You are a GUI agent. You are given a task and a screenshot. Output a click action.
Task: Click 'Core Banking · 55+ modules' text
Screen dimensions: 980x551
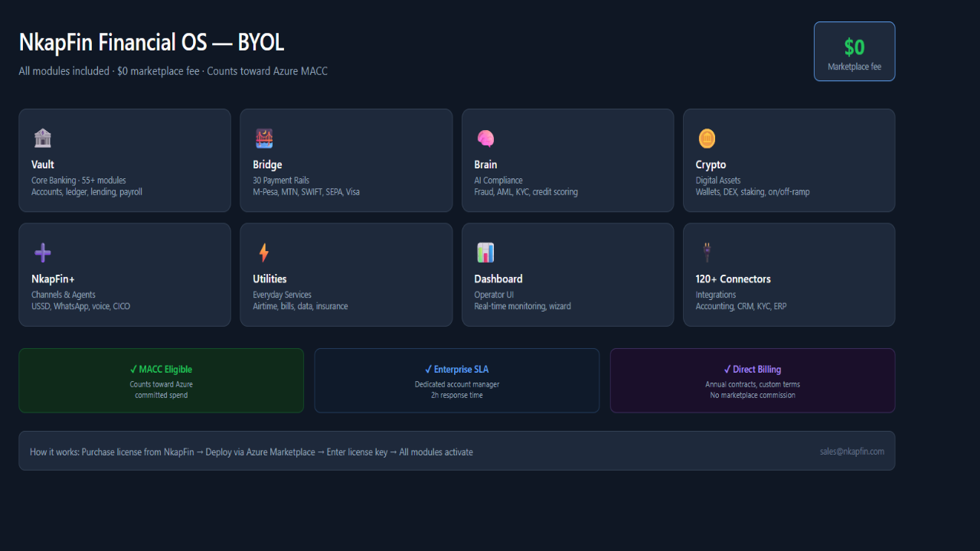79,181
